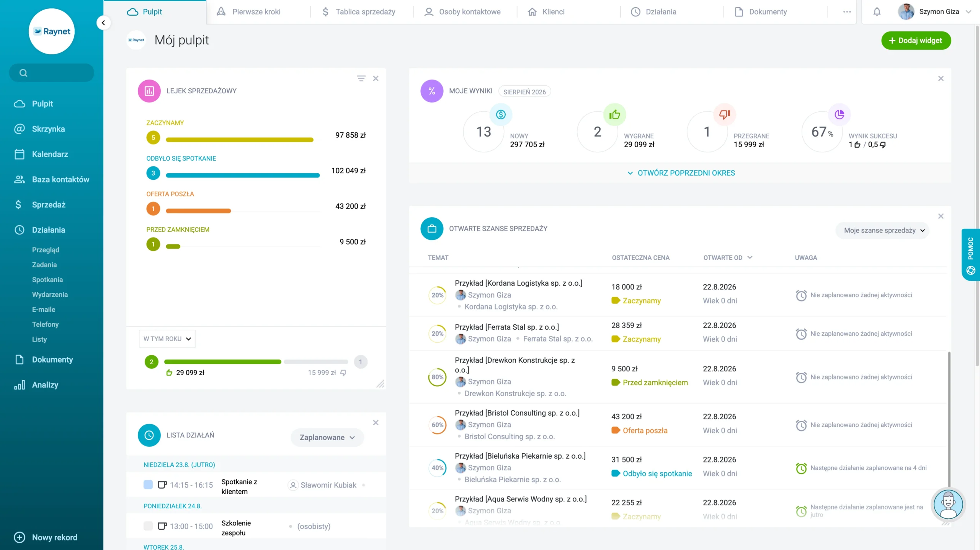This screenshot has height=550, width=980.
Task: Click the Nowy rekord plus icon
Action: click(x=20, y=537)
